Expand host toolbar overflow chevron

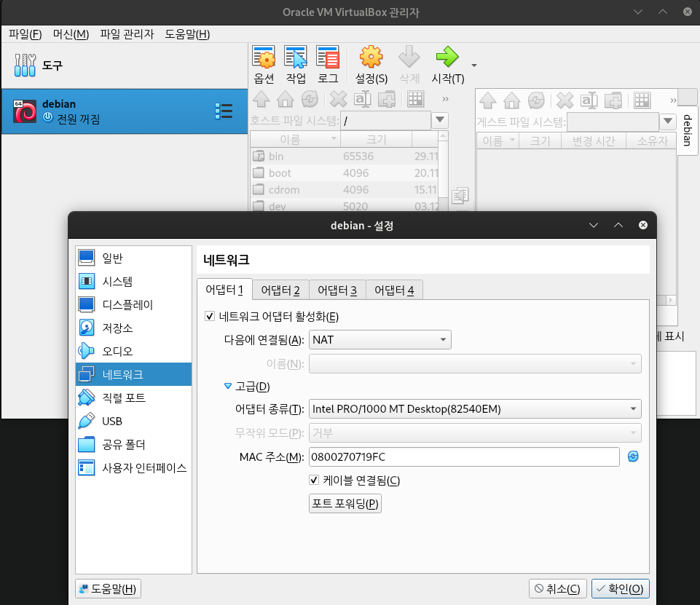point(445,99)
